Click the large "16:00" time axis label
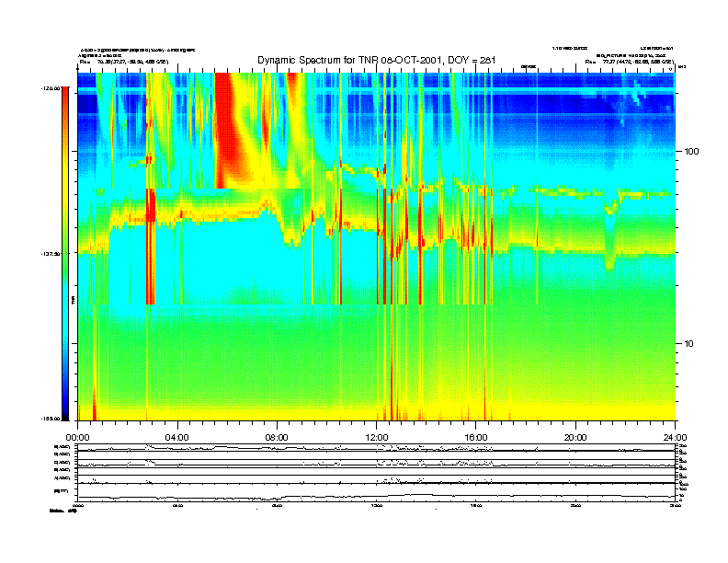This screenshot has height=563, width=728. pyautogui.click(x=476, y=438)
